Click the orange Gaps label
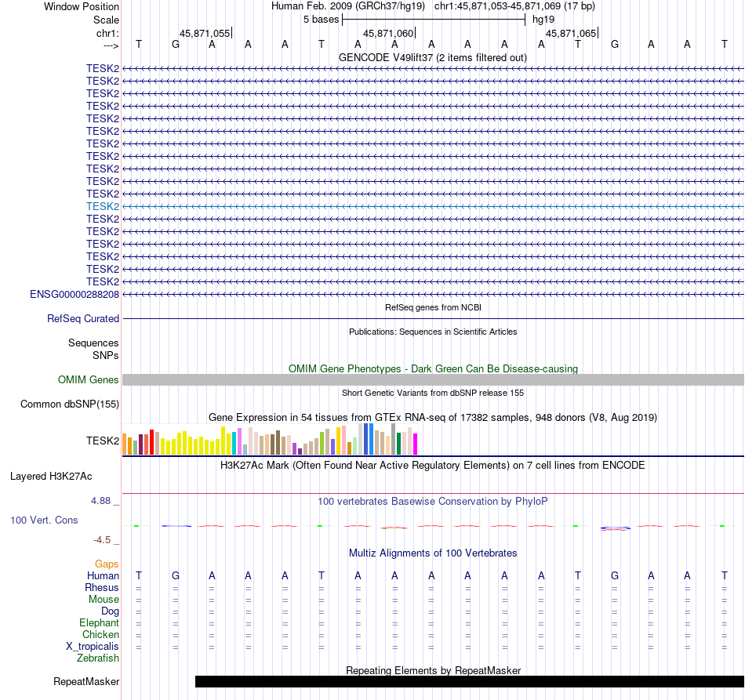Viewport: 745px width, 700px height. click(107, 564)
